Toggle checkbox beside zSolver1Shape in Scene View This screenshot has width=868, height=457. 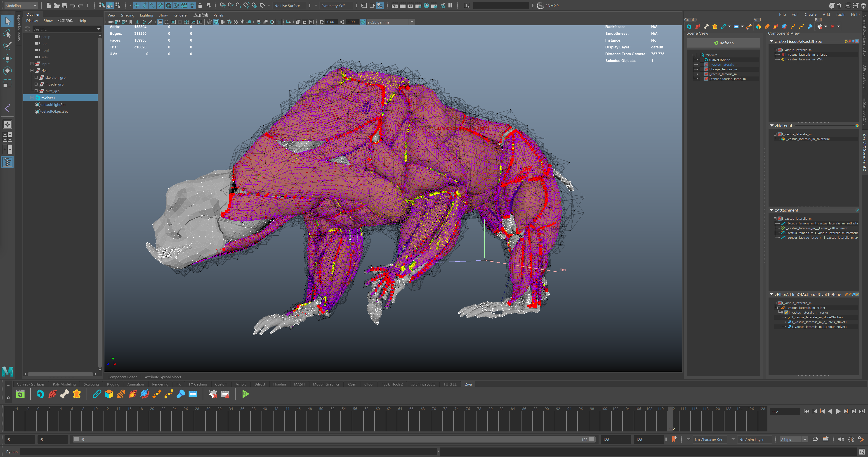702,60
